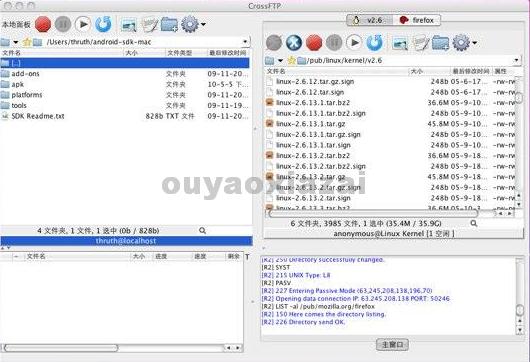530x362 pixels.
Task: Sort remote files by 大小 column header
Action: (x=429, y=71)
